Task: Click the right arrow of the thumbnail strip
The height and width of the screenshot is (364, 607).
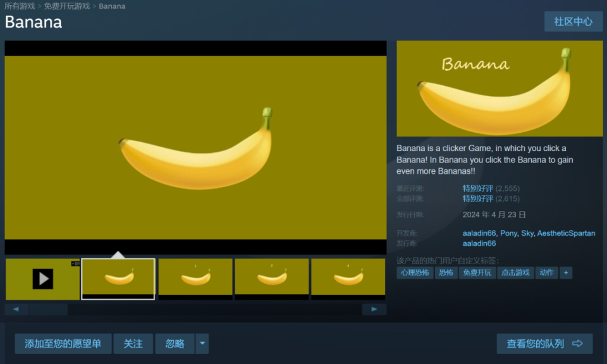Action: (x=374, y=309)
